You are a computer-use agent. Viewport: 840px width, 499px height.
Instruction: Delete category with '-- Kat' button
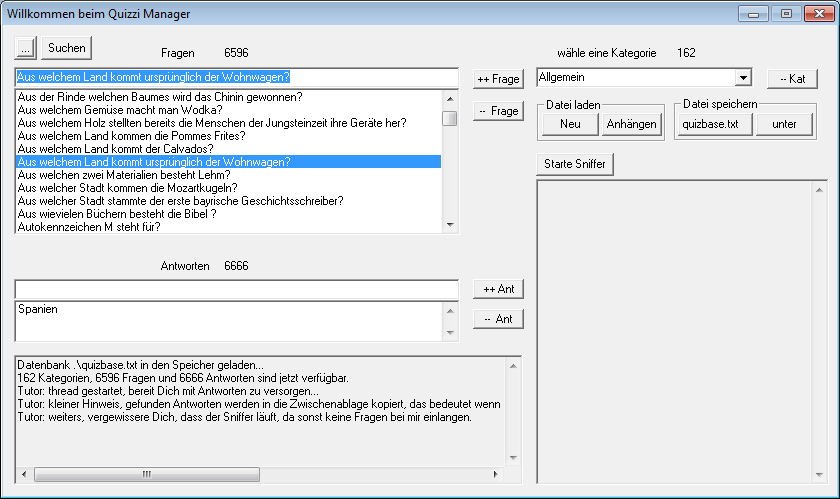point(792,79)
